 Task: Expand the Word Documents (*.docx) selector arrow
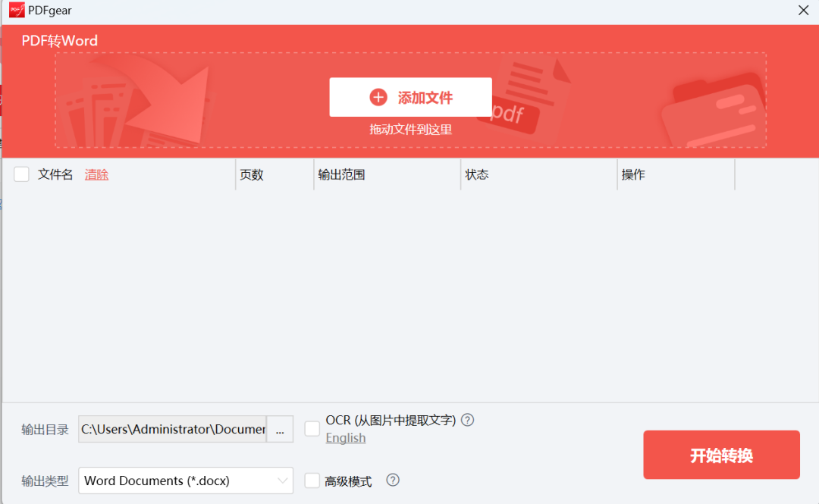(281, 480)
